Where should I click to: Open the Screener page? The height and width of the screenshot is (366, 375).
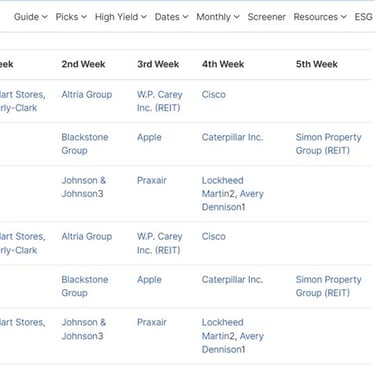click(x=266, y=17)
